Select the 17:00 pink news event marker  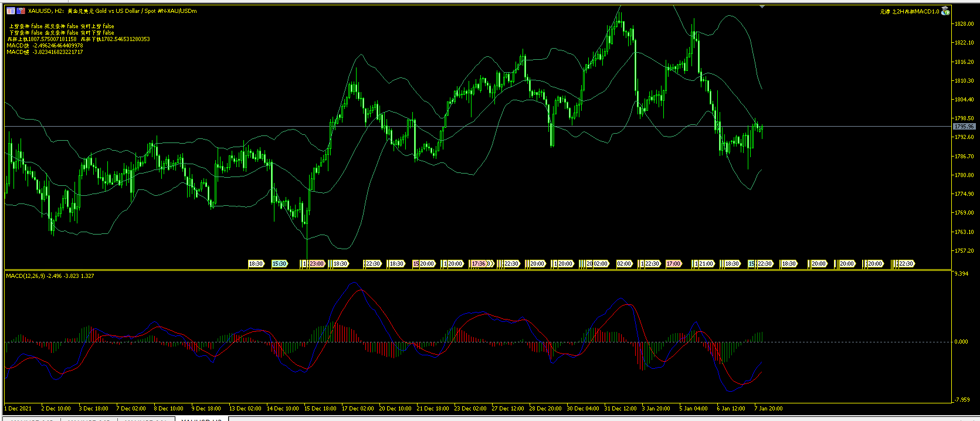pyautogui.click(x=673, y=264)
